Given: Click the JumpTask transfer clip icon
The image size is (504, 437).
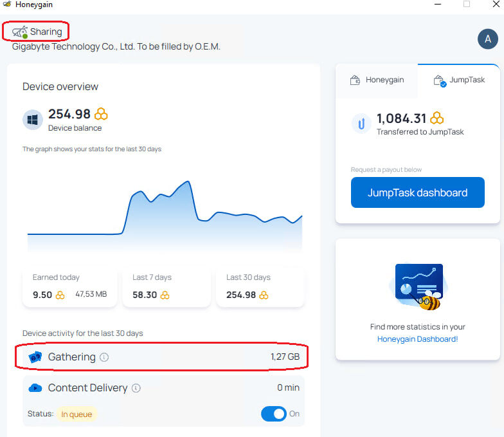Looking at the screenshot, I should coord(361,124).
